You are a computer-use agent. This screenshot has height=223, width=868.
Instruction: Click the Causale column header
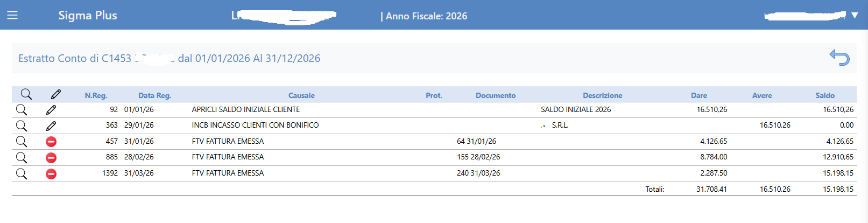301,95
